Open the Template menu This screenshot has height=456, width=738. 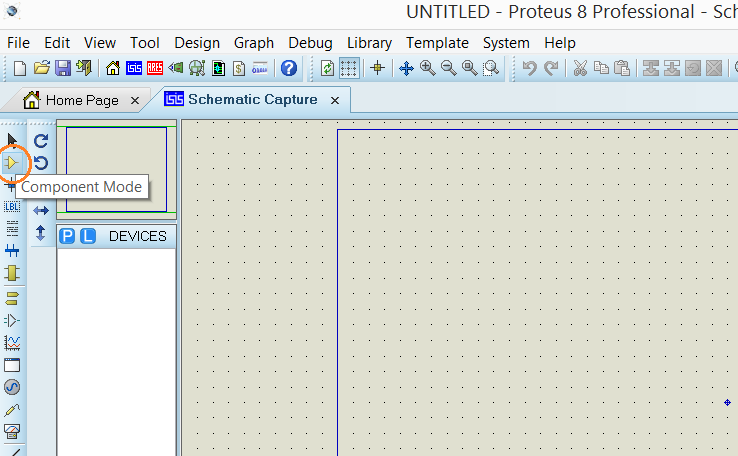[x=437, y=43]
